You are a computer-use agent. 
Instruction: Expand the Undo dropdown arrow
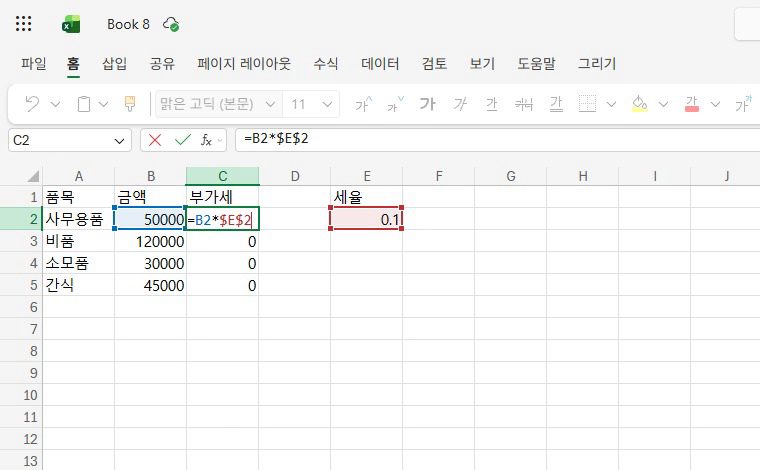[x=55, y=104]
